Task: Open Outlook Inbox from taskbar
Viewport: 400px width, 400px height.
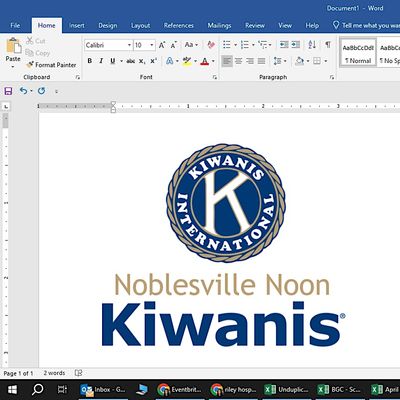Action: tap(103, 389)
